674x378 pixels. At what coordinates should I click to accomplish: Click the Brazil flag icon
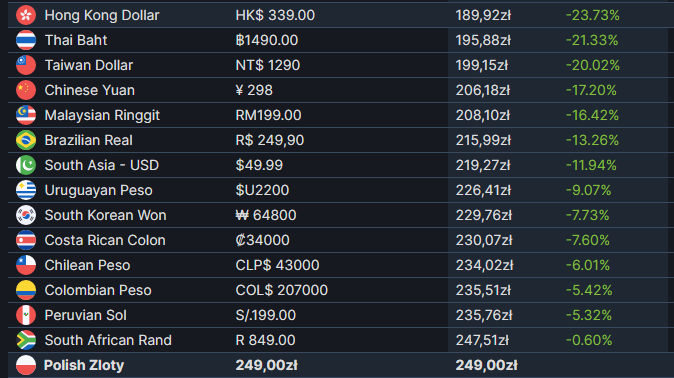pos(26,140)
